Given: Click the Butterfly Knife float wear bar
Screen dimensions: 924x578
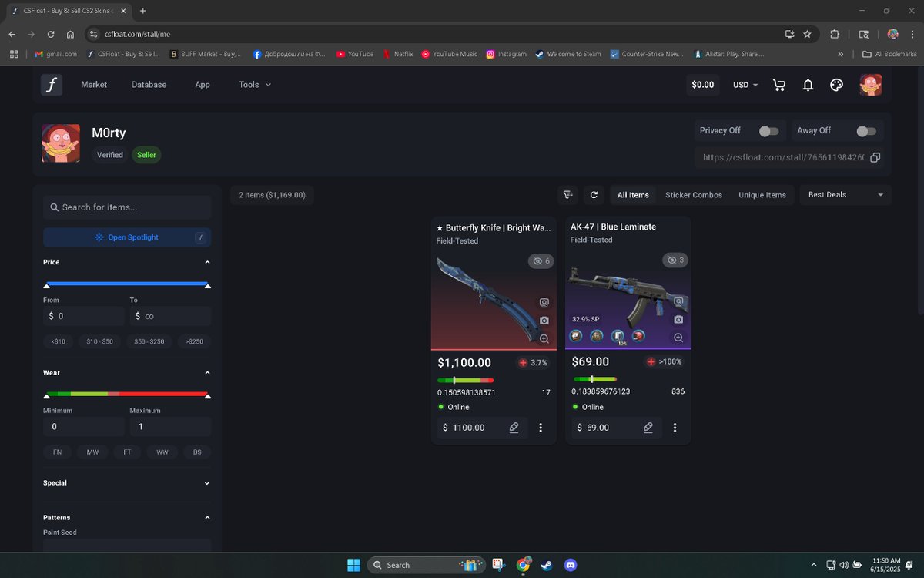Looking at the screenshot, I should coord(466,380).
